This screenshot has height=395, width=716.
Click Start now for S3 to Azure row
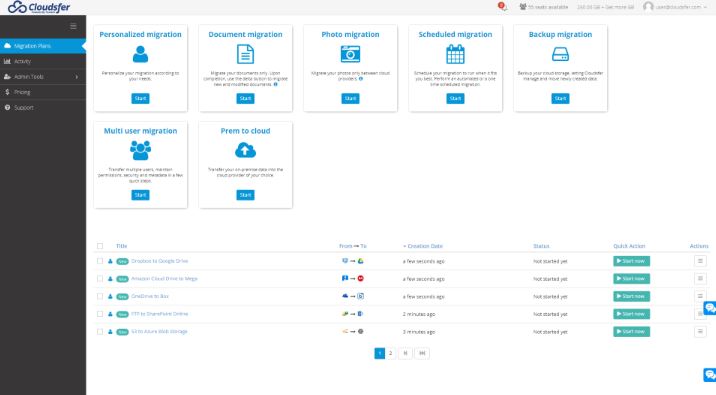coord(632,332)
